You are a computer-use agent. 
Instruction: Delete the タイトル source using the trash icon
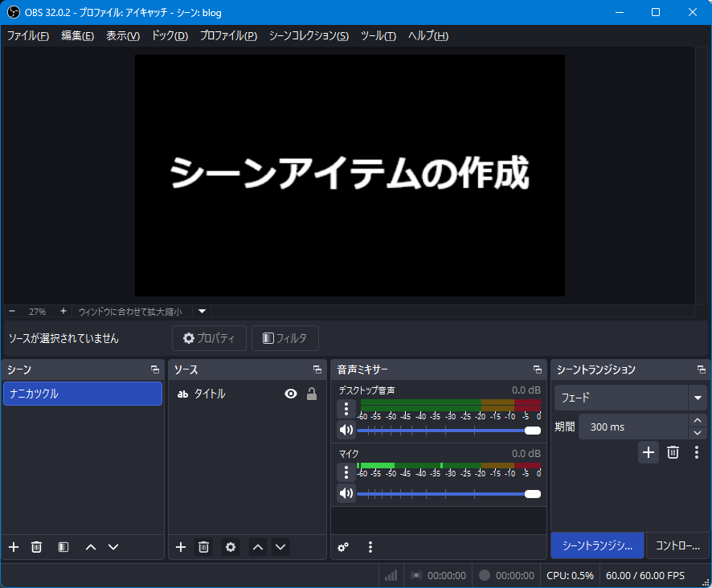click(203, 547)
